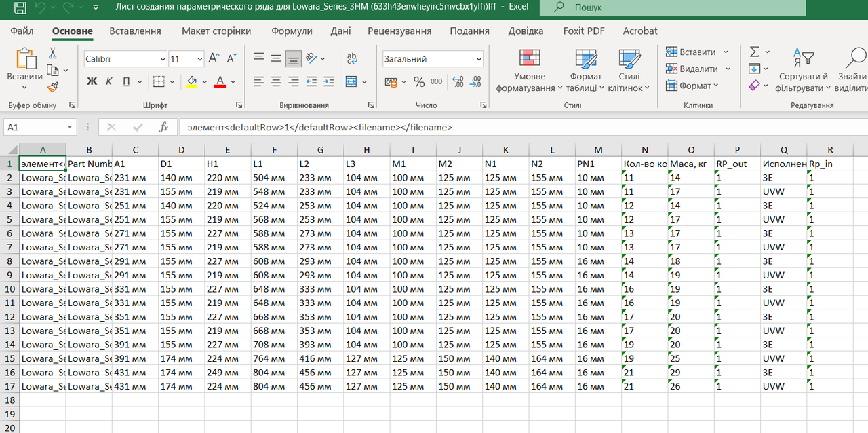Open Формат таблиці menu
Screen dimensions: 868x433
586,71
